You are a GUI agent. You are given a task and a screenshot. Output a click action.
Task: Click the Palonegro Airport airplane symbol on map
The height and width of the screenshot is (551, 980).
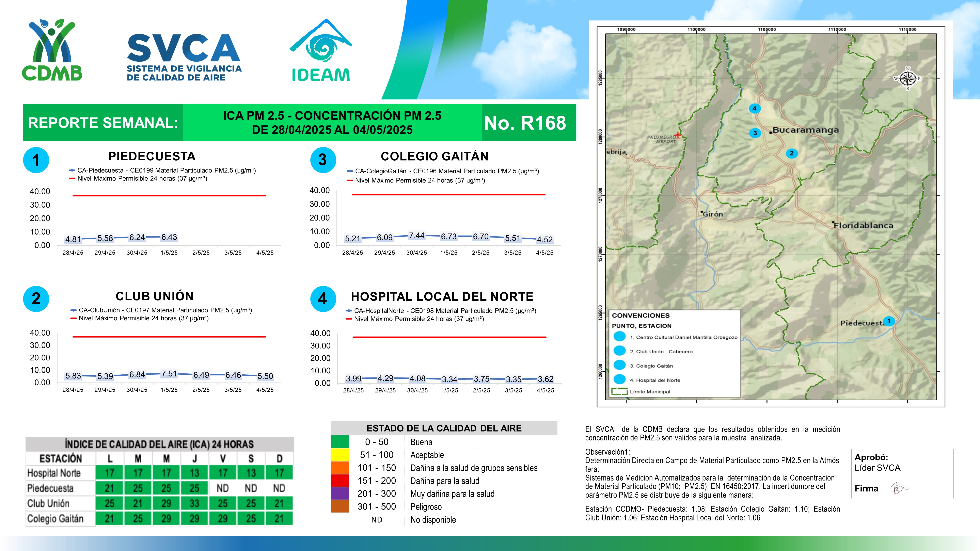pyautogui.click(x=678, y=135)
